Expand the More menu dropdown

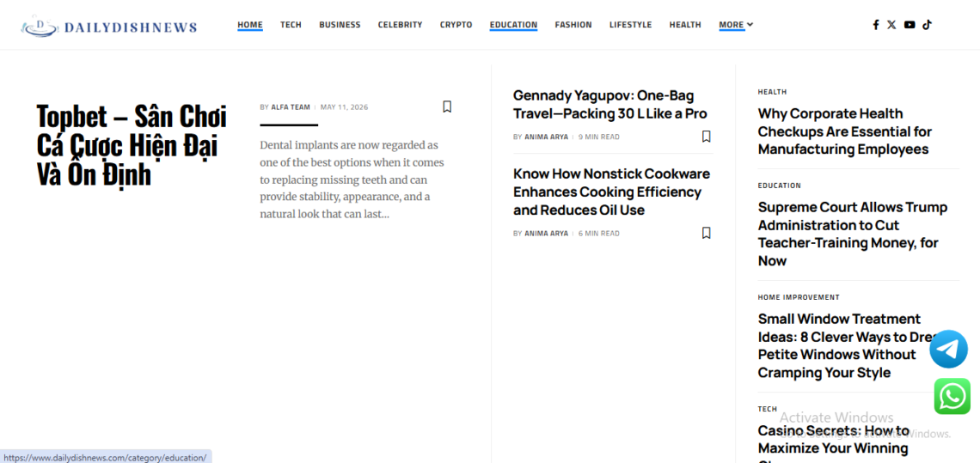point(736,25)
